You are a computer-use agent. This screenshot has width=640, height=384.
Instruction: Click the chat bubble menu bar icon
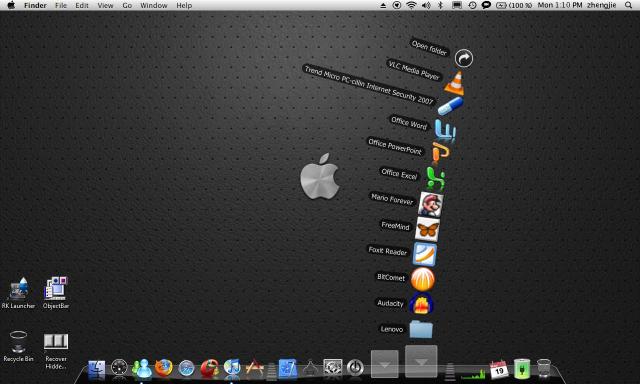(486, 5)
